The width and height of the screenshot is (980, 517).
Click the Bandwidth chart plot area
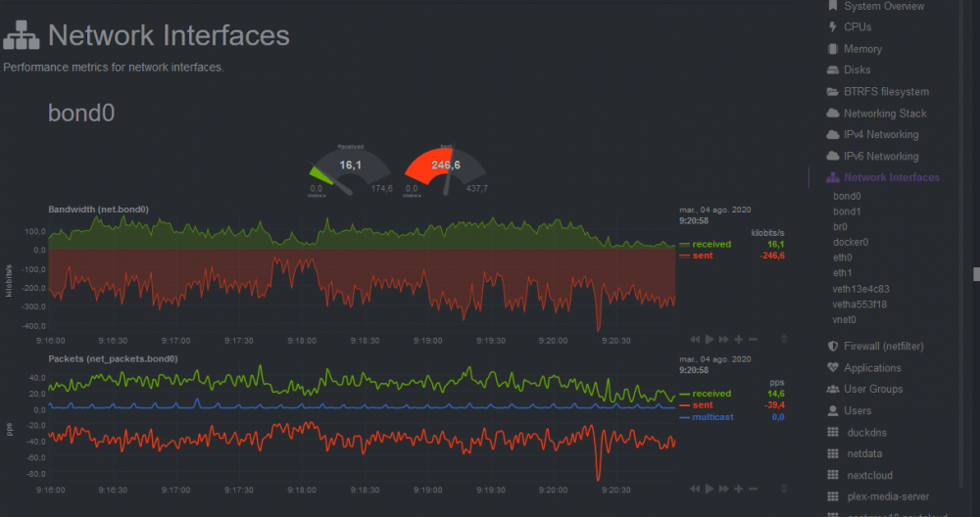[x=362, y=273]
